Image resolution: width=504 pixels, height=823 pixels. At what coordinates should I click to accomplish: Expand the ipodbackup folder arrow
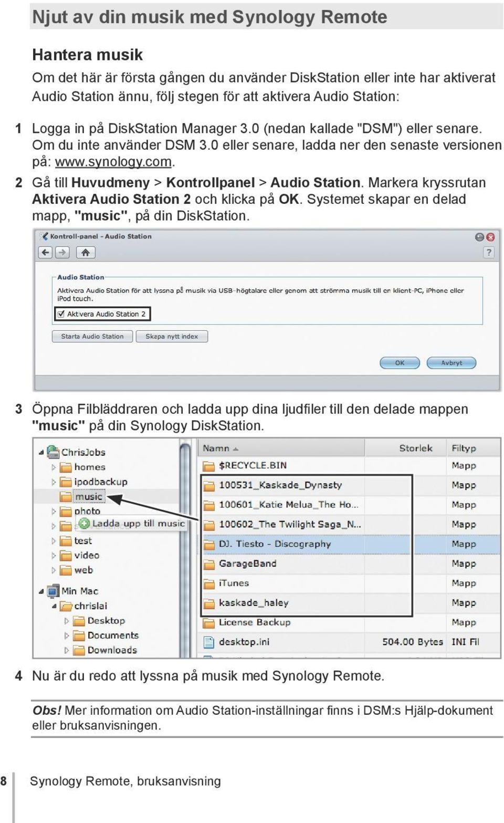tap(54, 482)
